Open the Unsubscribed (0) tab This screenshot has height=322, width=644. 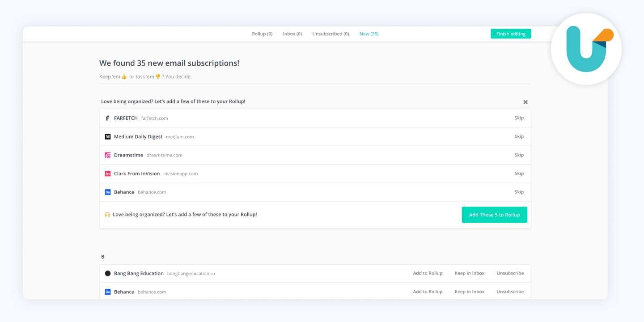click(x=330, y=34)
